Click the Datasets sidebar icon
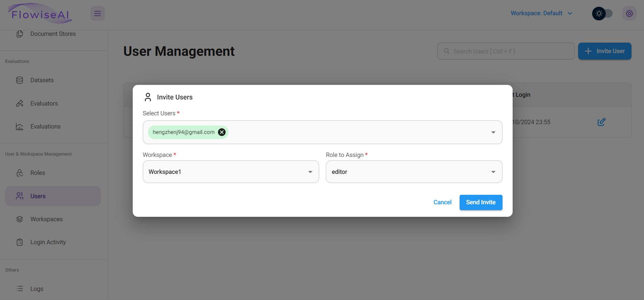644x300 pixels. (20, 80)
